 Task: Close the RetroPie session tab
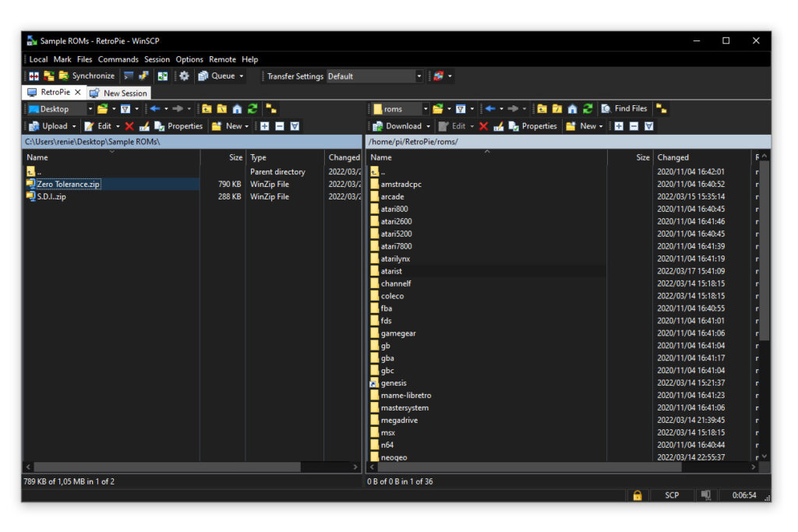77,93
